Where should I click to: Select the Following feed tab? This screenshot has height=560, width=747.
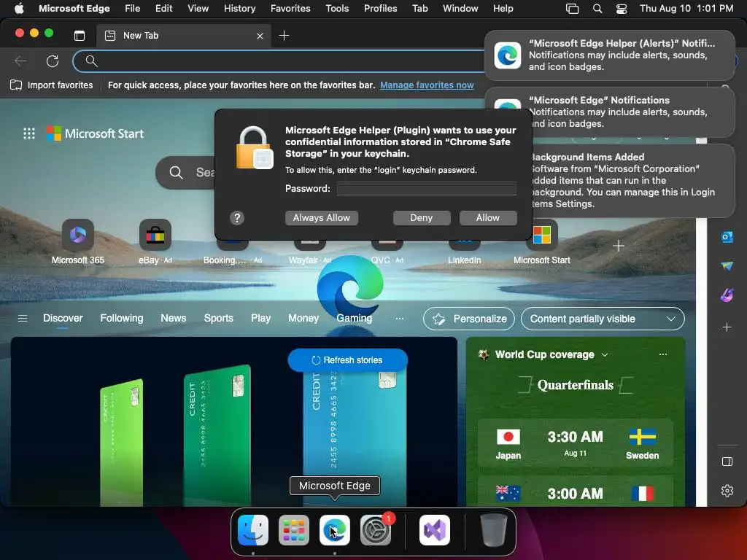click(x=122, y=318)
